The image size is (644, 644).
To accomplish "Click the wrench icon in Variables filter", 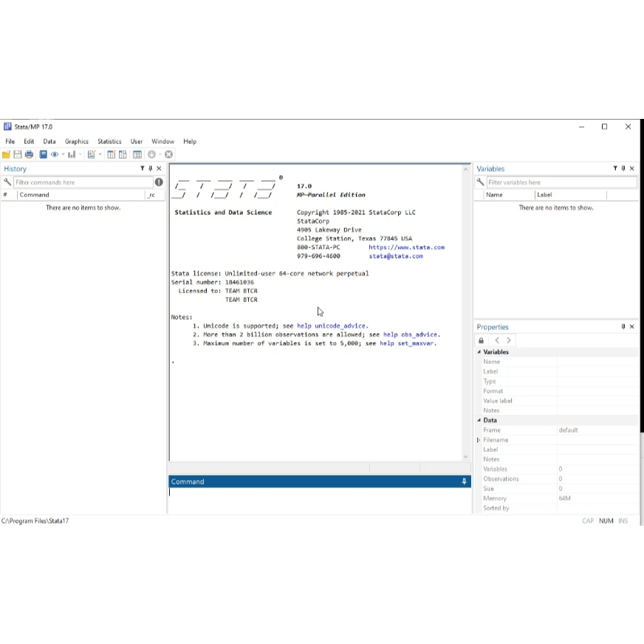I will tap(480, 182).
